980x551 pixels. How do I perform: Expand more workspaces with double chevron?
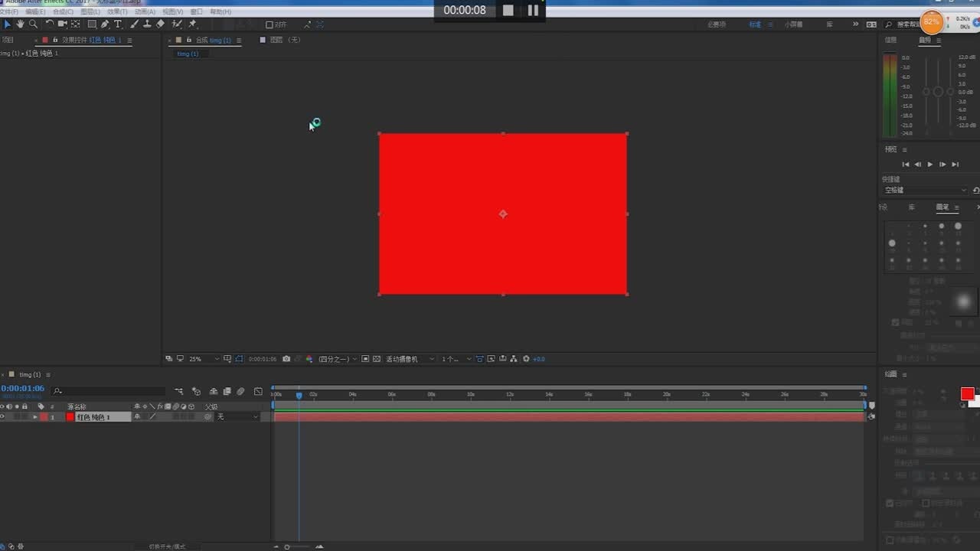[x=855, y=24]
